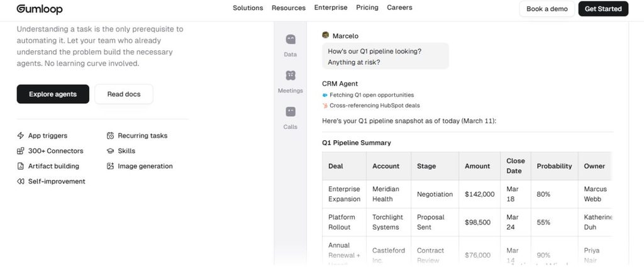Viewport: 644px width, 276px height.
Task: Select the Meetings agent icon
Action: click(x=291, y=75)
